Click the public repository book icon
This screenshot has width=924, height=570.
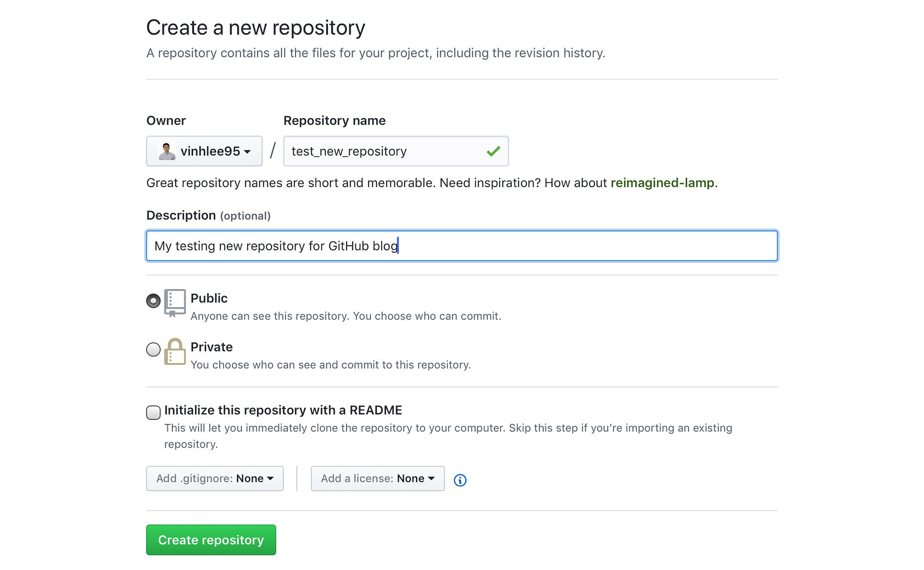click(175, 303)
